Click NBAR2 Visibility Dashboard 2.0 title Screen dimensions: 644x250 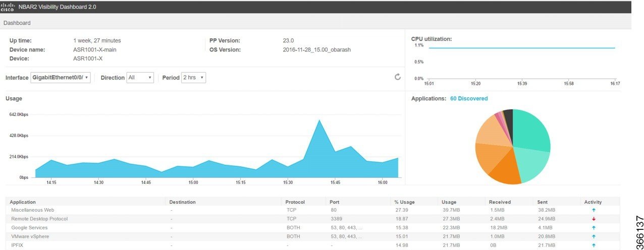click(x=57, y=7)
